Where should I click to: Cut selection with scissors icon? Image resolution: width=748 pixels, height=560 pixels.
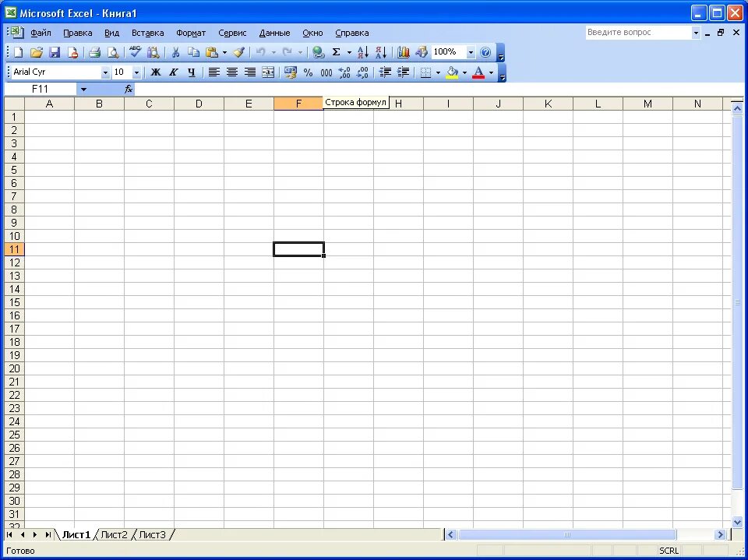tap(175, 52)
